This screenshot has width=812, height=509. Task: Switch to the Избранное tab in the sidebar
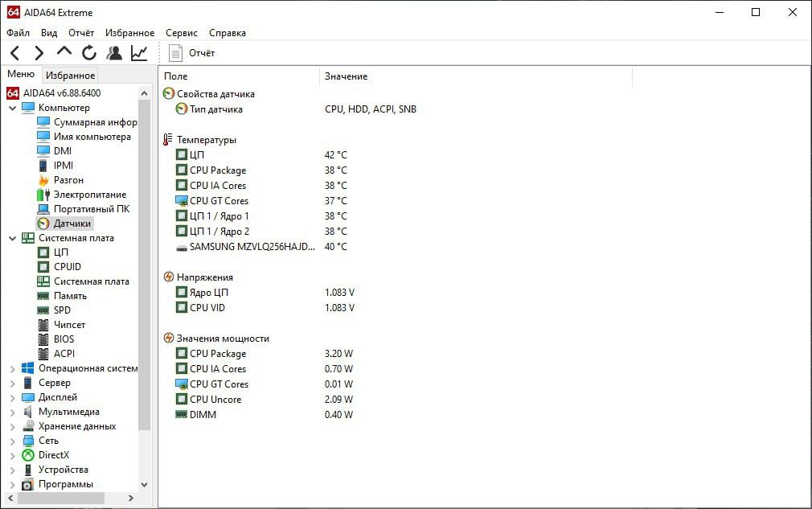pyautogui.click(x=71, y=76)
